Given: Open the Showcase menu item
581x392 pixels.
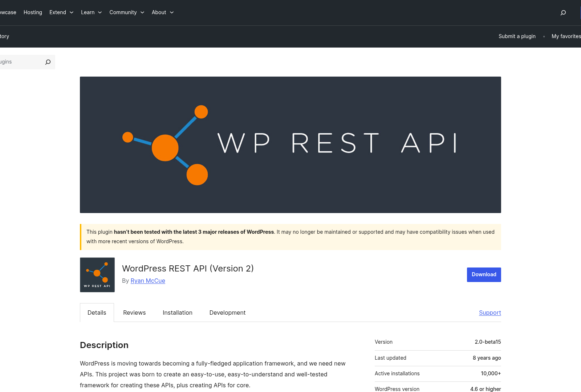Looking at the screenshot, I should [8, 12].
